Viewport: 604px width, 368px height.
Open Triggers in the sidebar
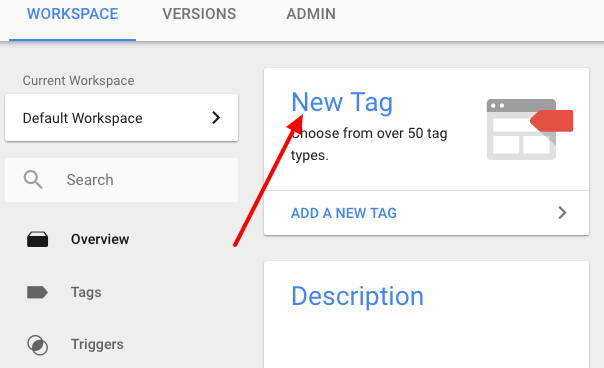(97, 344)
